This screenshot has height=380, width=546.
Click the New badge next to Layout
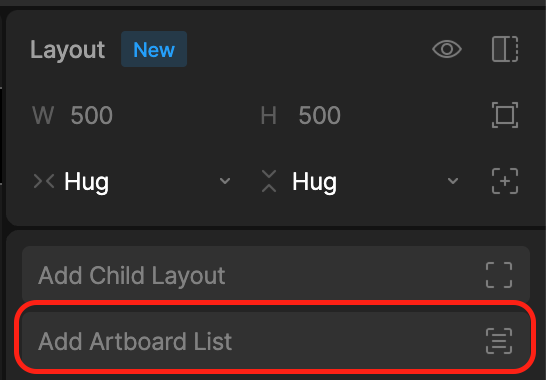click(x=154, y=49)
